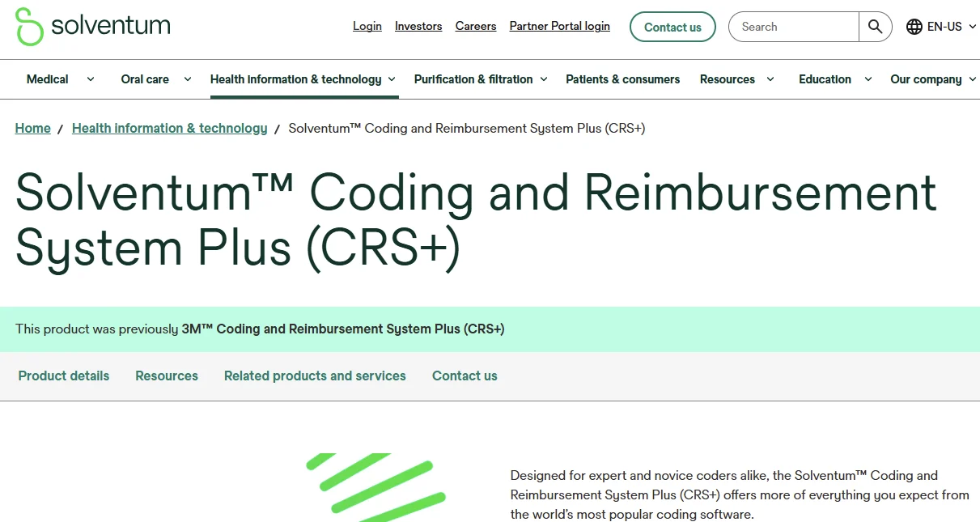Open Patients & consumers nav item

[x=623, y=79]
